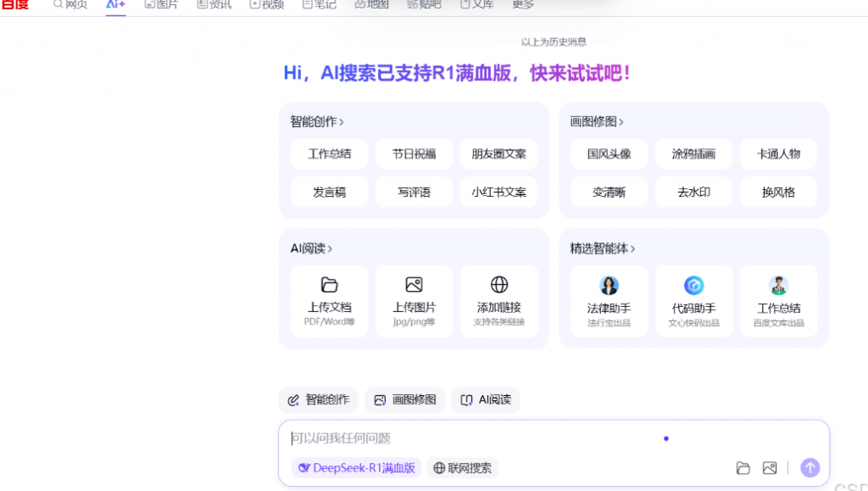
Task: Choose the 换风格 option
Action: click(x=778, y=192)
